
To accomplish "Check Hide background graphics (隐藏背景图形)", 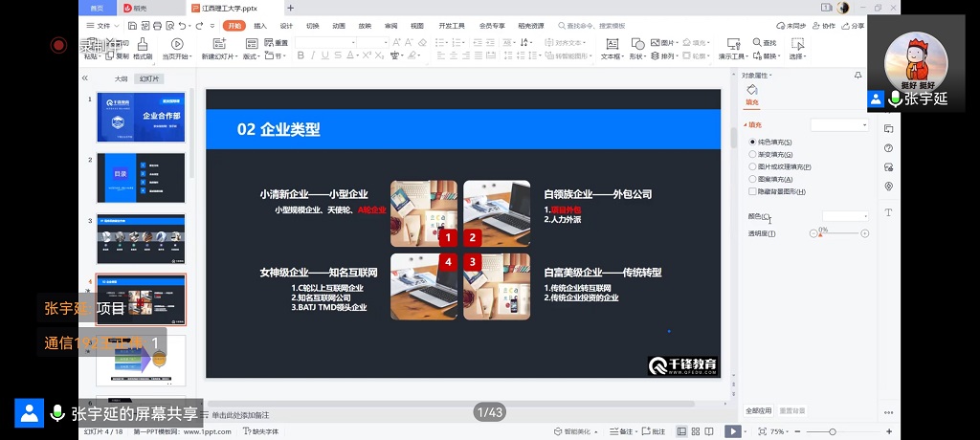I will (752, 192).
